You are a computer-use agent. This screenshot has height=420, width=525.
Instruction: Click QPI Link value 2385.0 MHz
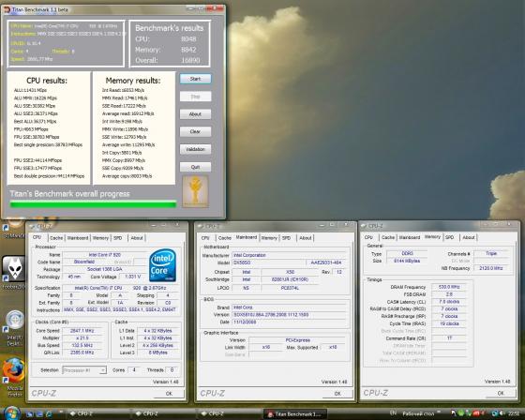click(82, 352)
